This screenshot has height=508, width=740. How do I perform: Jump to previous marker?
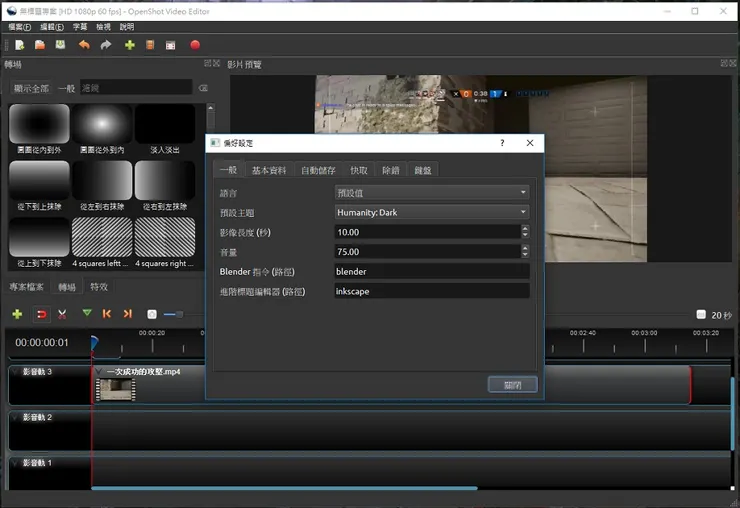pos(107,313)
